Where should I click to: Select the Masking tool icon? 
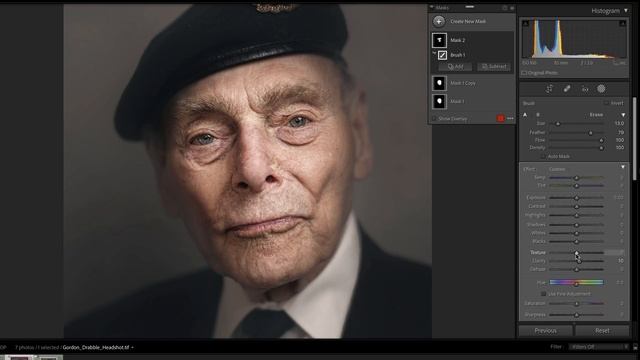pyautogui.click(x=601, y=89)
